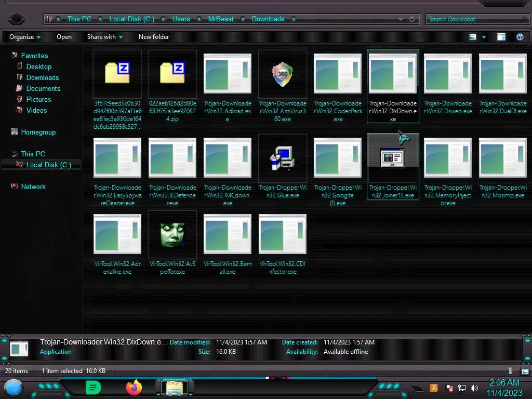The height and width of the screenshot is (399, 532).
Task: Click the Start orb button
Action: 14,388
